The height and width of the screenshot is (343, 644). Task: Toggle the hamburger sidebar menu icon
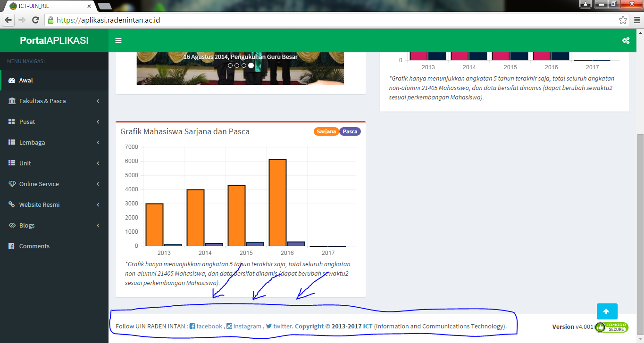pos(118,41)
